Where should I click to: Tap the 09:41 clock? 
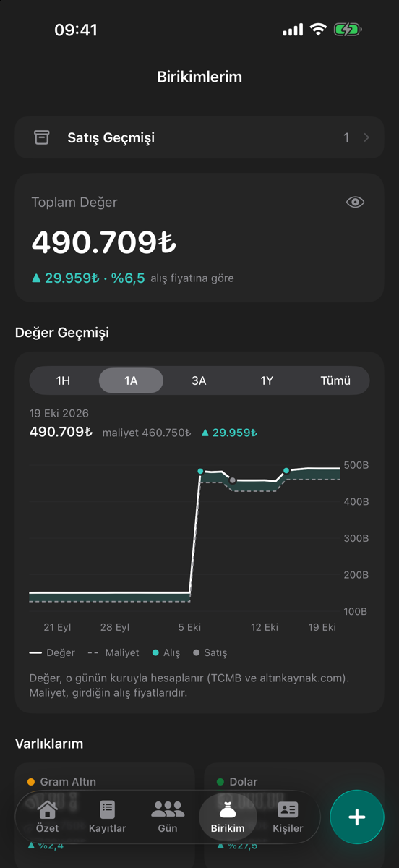pyautogui.click(x=76, y=30)
